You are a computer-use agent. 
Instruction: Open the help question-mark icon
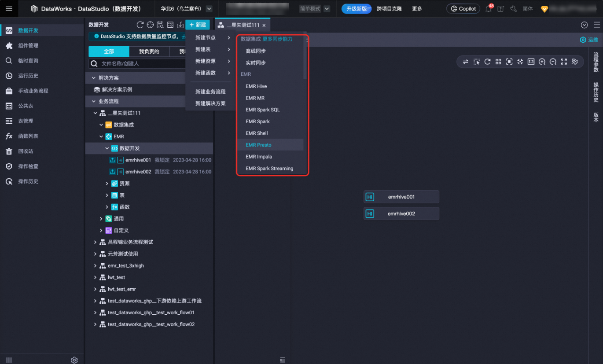tap(500, 9)
